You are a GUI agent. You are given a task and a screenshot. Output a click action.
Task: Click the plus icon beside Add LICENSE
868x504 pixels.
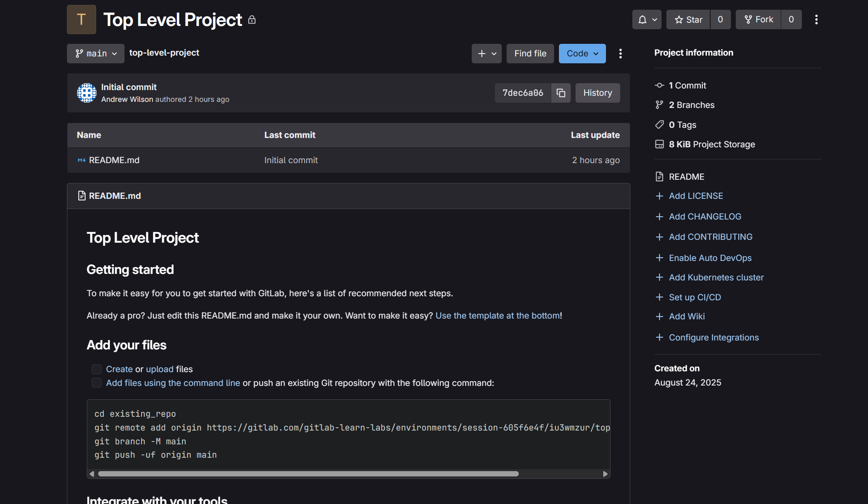(x=659, y=196)
